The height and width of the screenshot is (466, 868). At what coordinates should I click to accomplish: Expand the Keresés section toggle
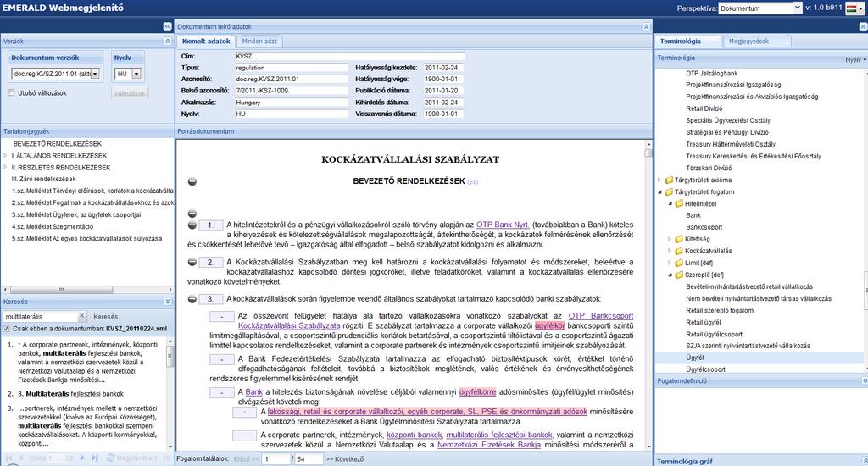[168, 302]
